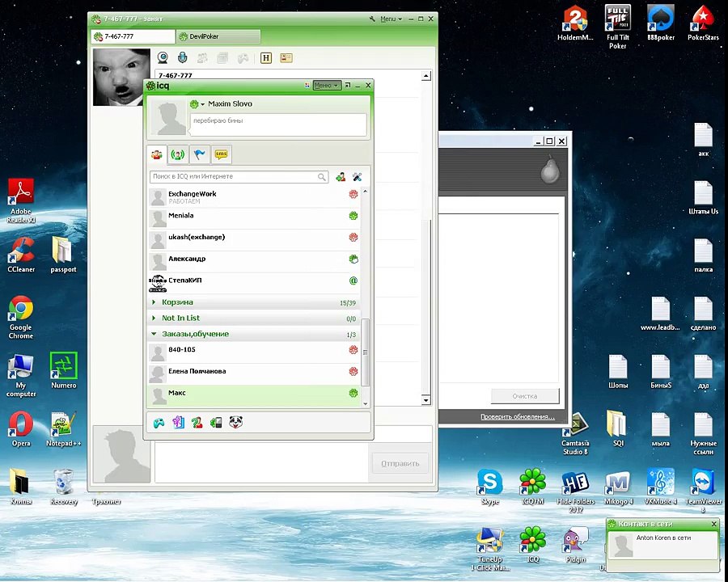This screenshot has height=582, width=728.
Task: Open the PokerStars desktop shortcut
Action: pos(703,23)
